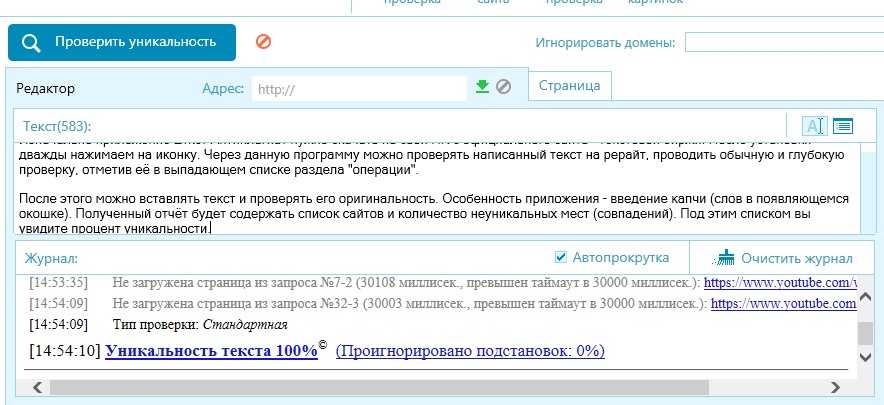Click into the Адрес http:// field
This screenshot has width=884, height=405.
click(x=358, y=88)
